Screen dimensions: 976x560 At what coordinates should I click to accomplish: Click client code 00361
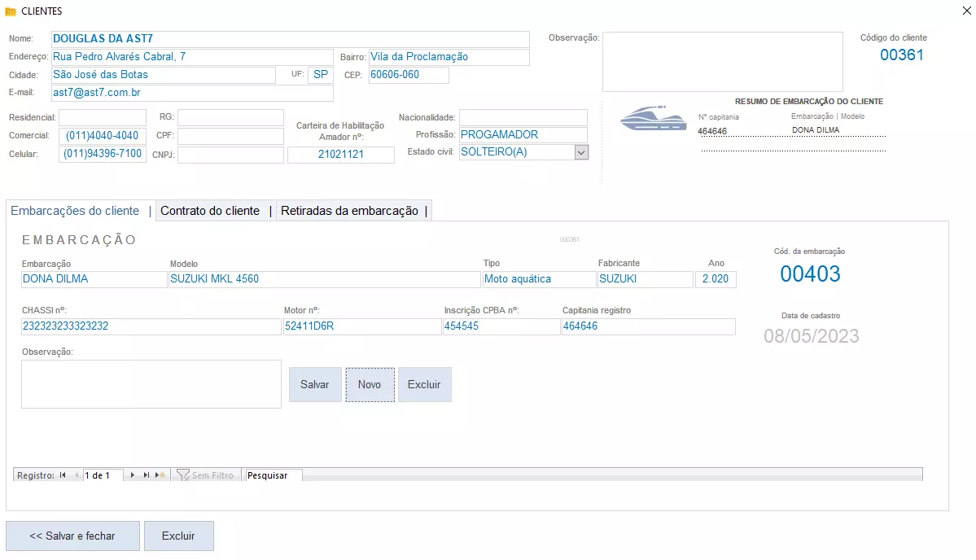coord(901,55)
